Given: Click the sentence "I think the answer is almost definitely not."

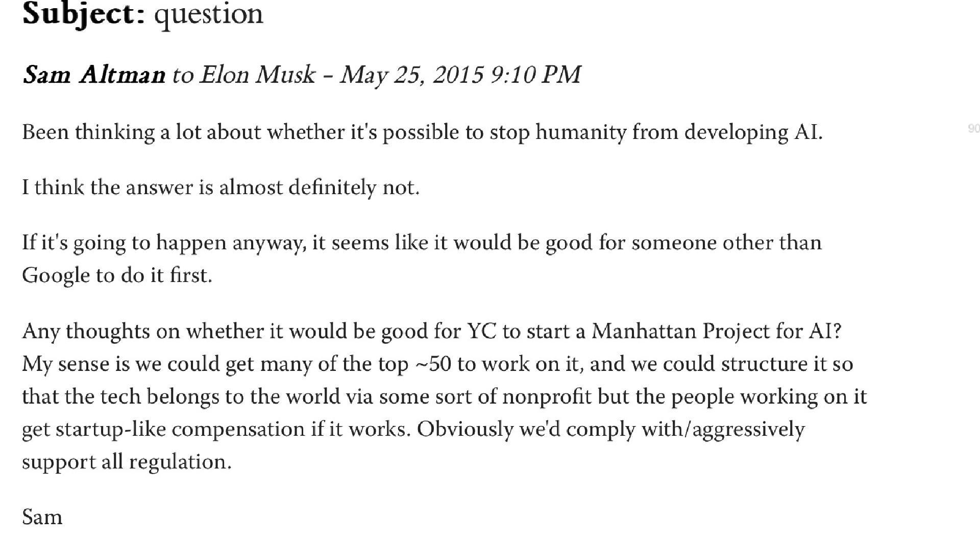Looking at the screenshot, I should (220, 187).
